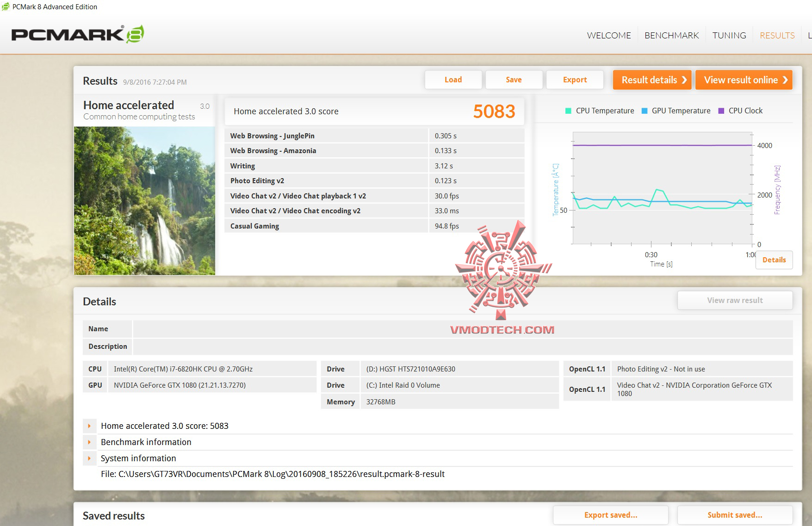The image size is (812, 526).
Task: Click the Description input field
Action: pos(463,347)
